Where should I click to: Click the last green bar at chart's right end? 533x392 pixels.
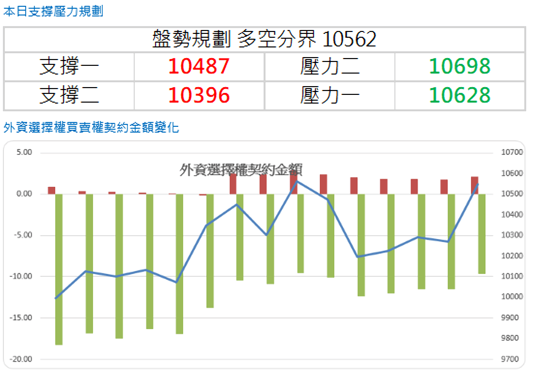pos(482,234)
